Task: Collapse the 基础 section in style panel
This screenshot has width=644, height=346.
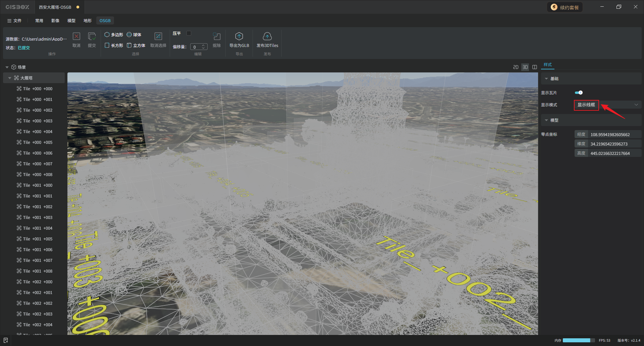Action: tap(546, 79)
